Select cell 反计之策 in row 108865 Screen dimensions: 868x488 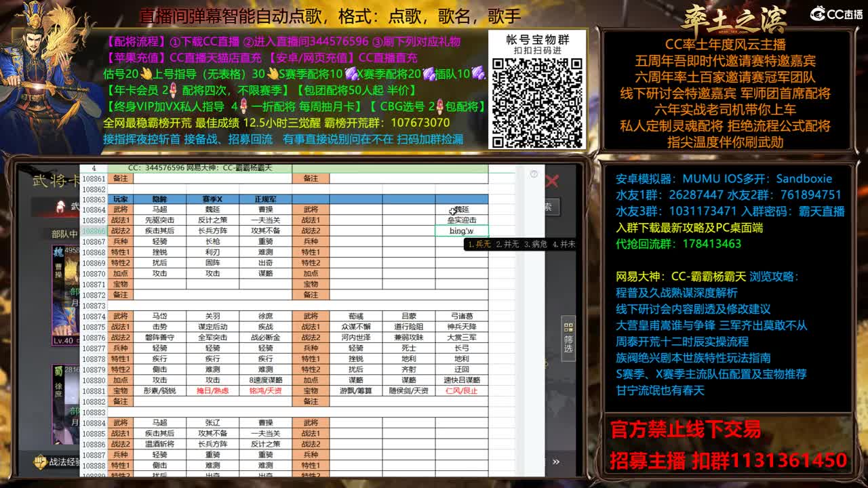(212, 220)
